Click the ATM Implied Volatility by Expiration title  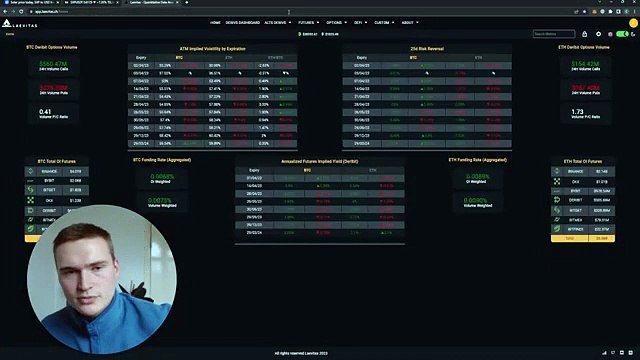click(213, 49)
